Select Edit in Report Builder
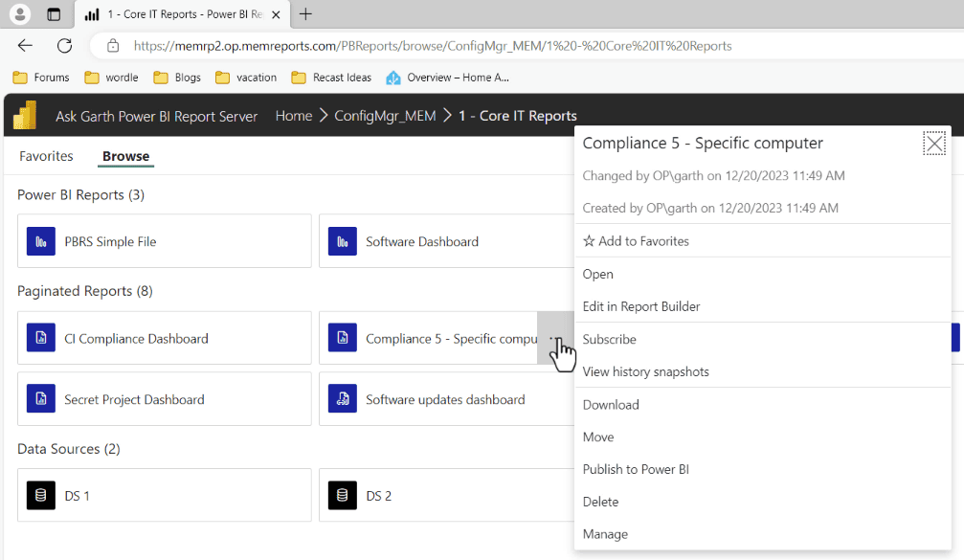 (x=641, y=306)
